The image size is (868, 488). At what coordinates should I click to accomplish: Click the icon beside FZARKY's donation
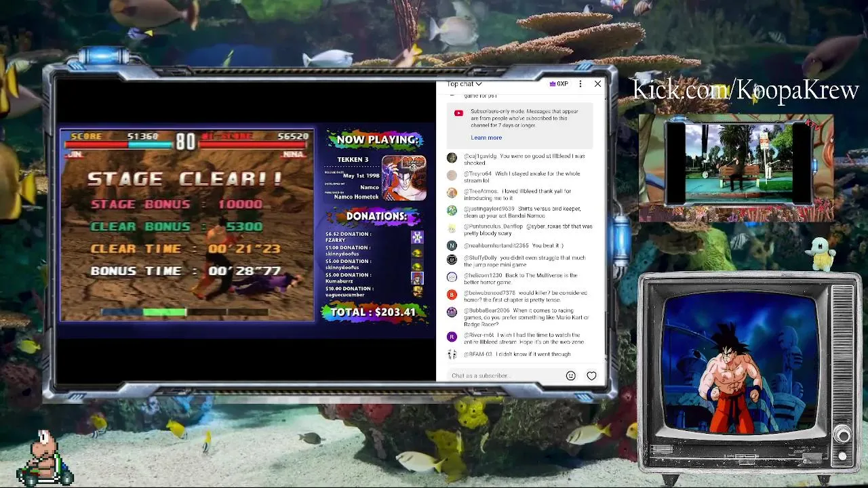417,237
